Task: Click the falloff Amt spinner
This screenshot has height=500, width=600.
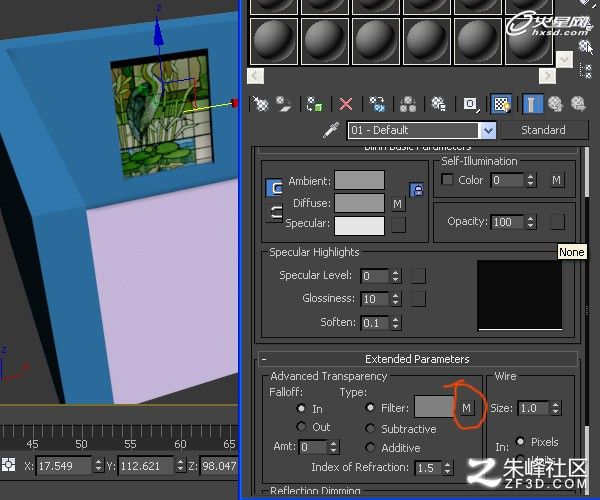Action: [x=334, y=446]
